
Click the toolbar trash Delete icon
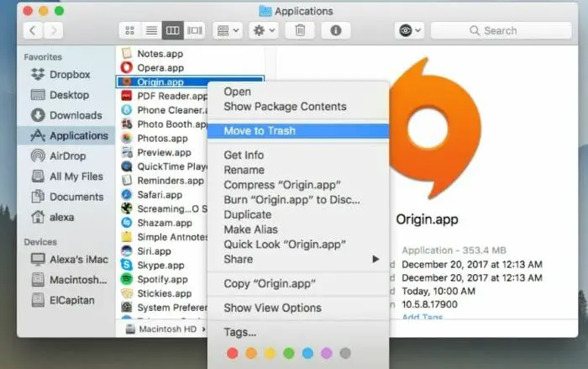point(300,30)
